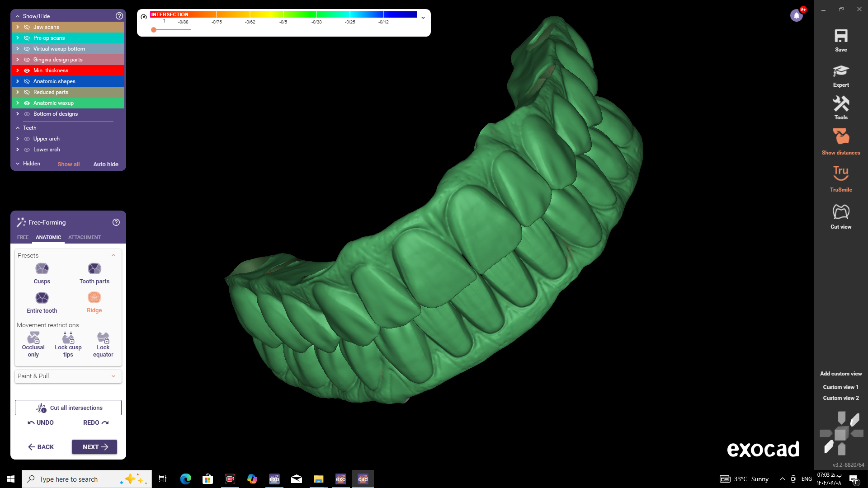Switch to the ATTACHMENT tab
The image size is (868, 488).
tap(85, 237)
